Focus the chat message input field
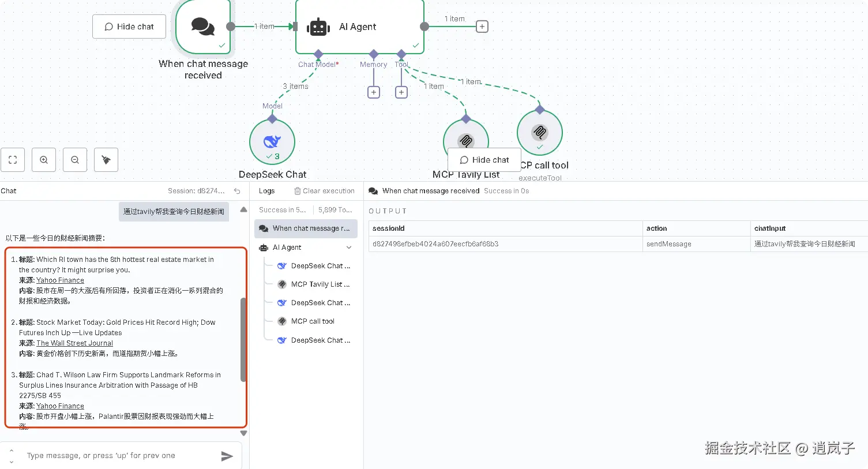The width and height of the screenshot is (868, 469). (x=120, y=456)
